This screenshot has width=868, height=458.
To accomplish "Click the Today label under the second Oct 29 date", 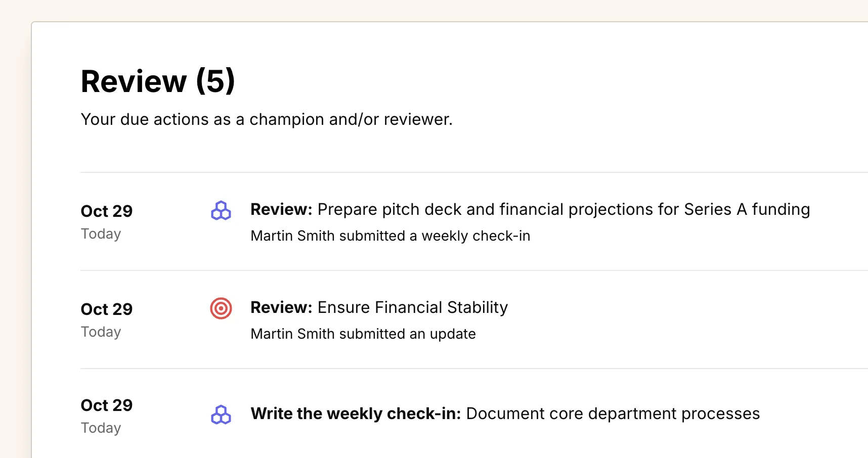I will pos(101,332).
